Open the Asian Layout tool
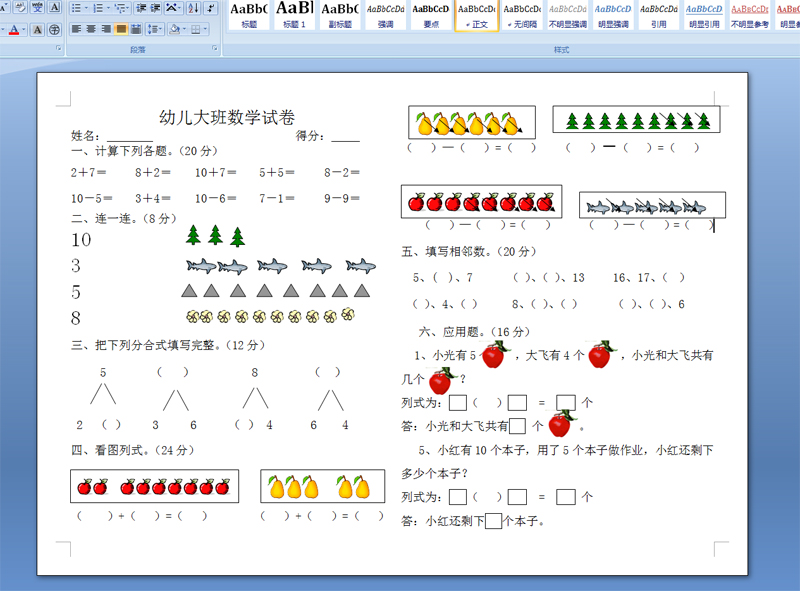 click(171, 8)
